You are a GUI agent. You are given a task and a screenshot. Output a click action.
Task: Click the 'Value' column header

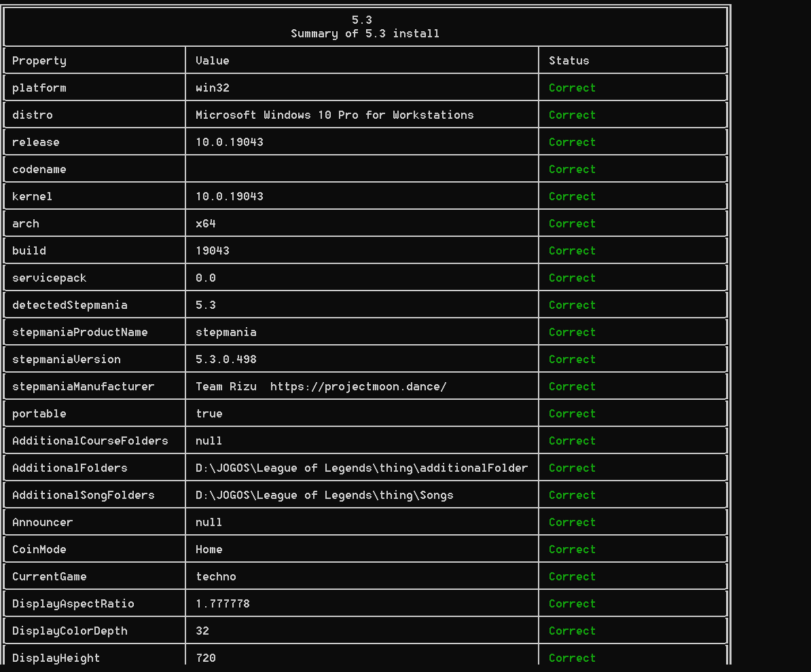click(213, 60)
